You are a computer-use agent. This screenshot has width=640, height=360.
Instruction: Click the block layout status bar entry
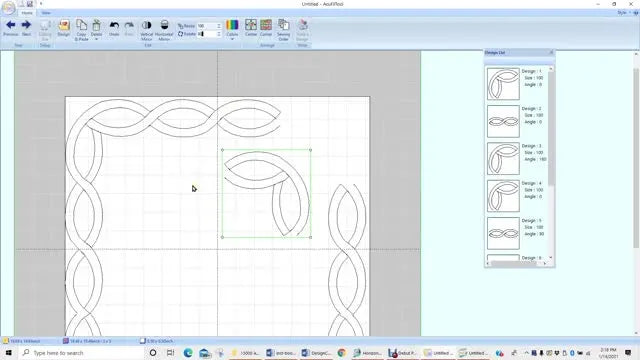87,341
